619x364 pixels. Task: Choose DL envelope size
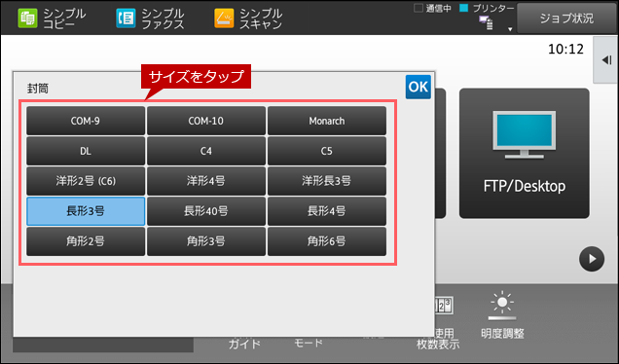(x=86, y=151)
